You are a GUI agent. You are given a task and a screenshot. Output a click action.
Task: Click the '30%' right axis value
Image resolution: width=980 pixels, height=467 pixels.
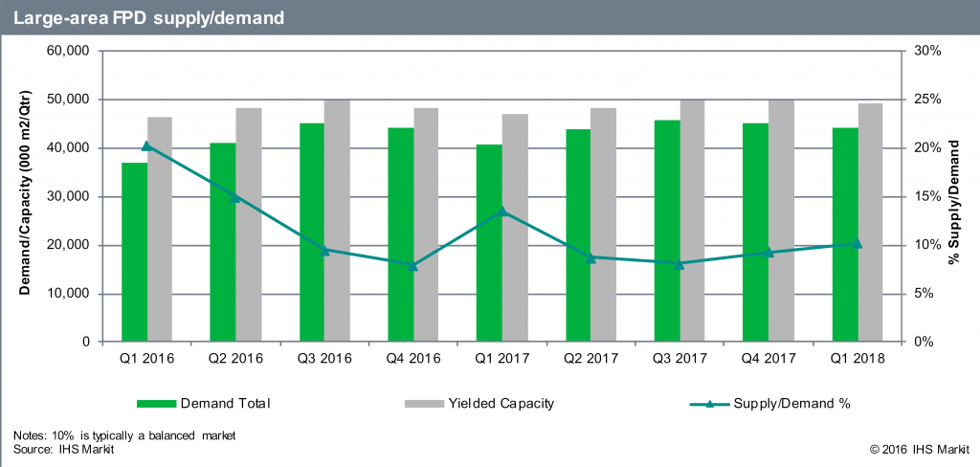tap(928, 52)
